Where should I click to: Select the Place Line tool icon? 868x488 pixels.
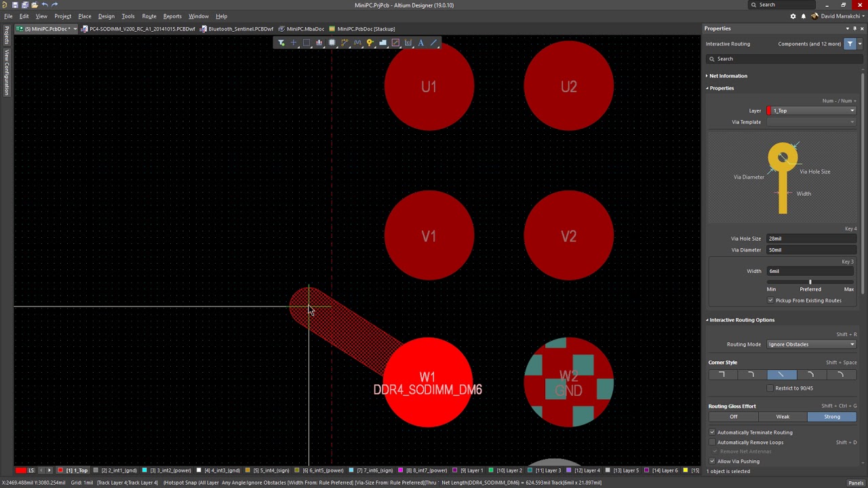tap(434, 43)
